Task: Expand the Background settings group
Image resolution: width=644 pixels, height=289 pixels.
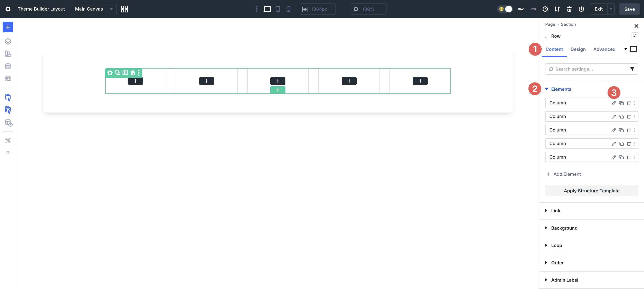Action: (564, 228)
